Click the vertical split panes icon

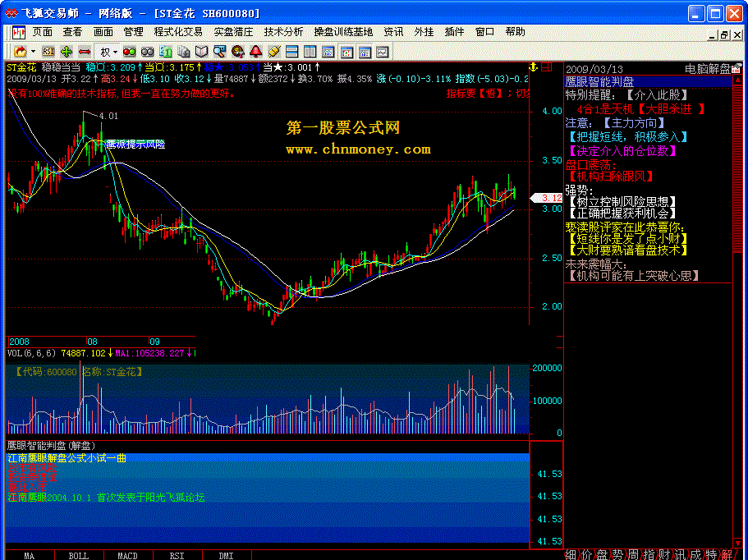point(310,52)
